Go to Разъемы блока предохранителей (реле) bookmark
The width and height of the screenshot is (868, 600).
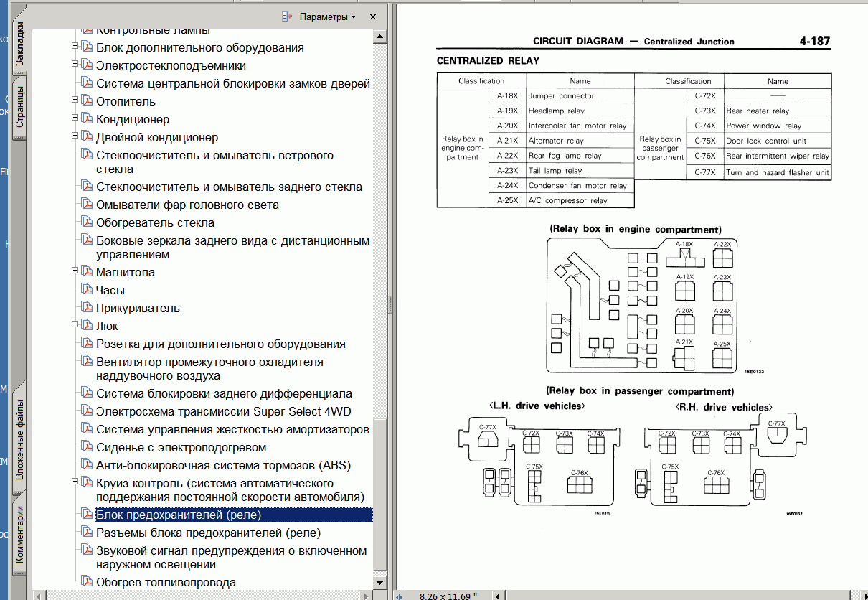pyautogui.click(x=208, y=533)
